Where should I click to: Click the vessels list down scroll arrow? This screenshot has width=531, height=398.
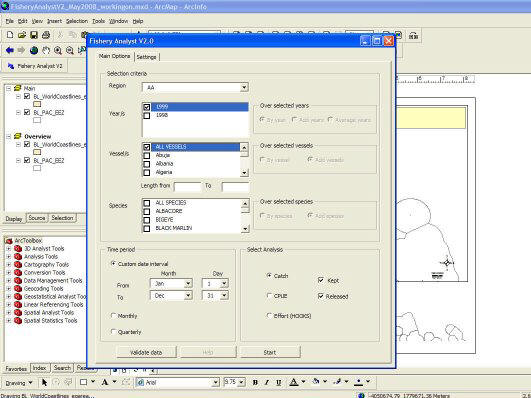click(x=244, y=173)
